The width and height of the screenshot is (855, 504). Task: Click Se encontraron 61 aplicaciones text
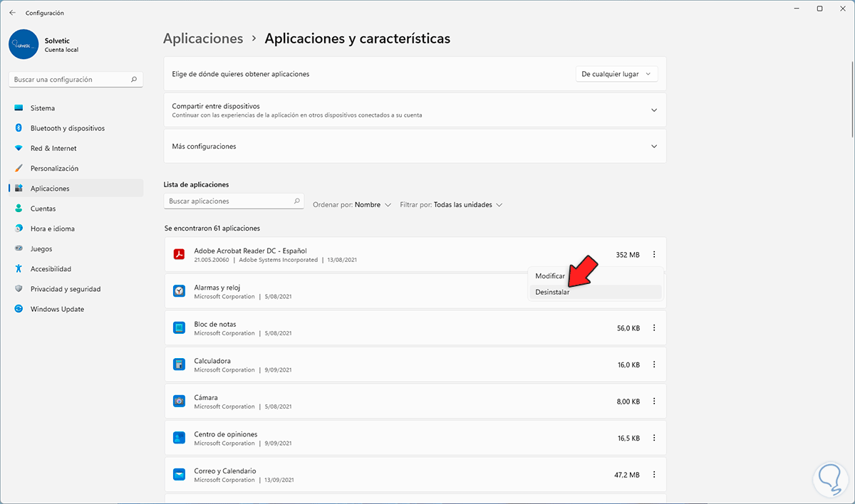click(212, 229)
